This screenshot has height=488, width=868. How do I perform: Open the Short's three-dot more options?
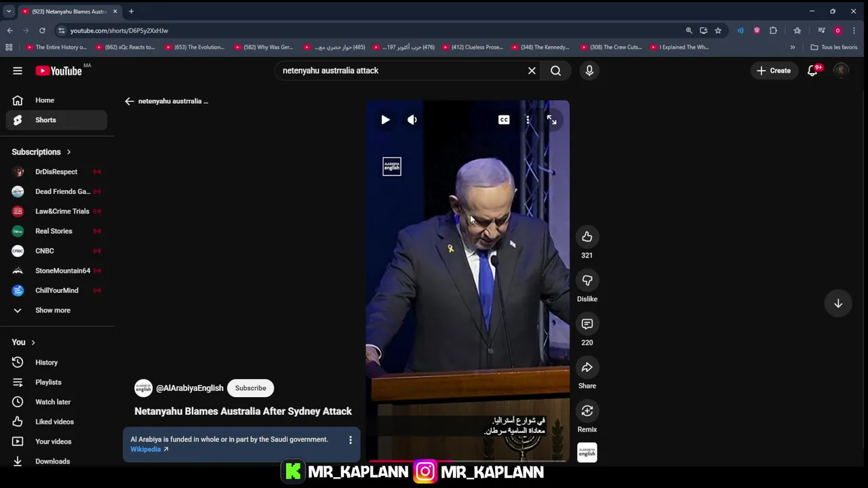click(x=528, y=120)
